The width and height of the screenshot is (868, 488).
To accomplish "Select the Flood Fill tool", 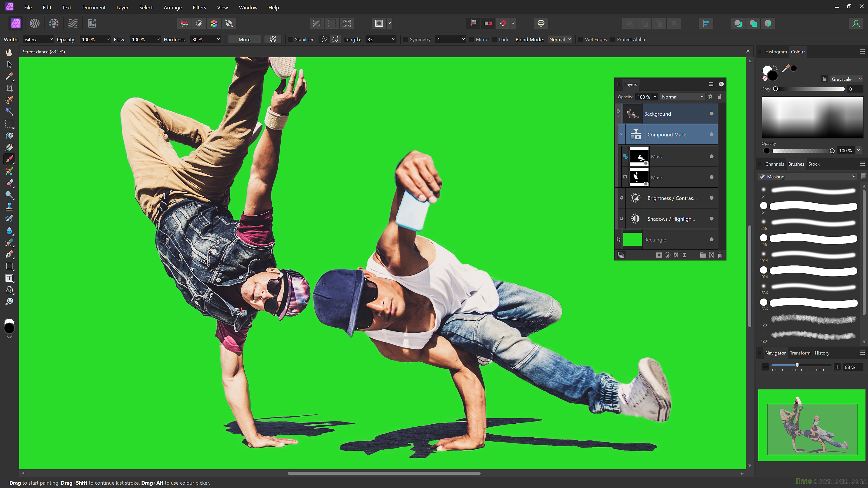I will 9,136.
